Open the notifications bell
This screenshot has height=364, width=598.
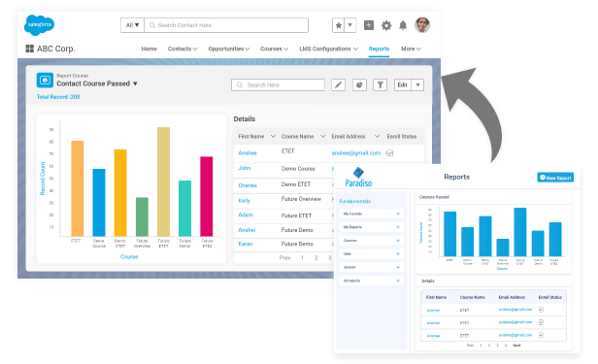tap(403, 25)
